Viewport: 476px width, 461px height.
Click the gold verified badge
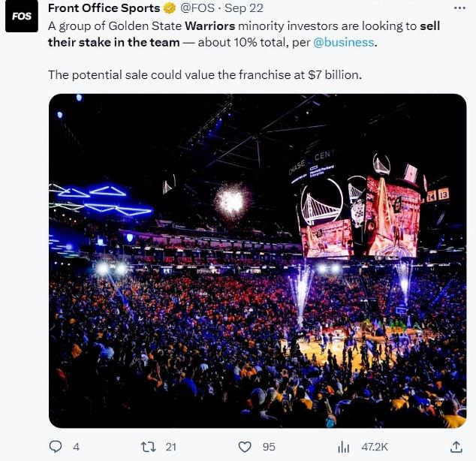(x=170, y=8)
